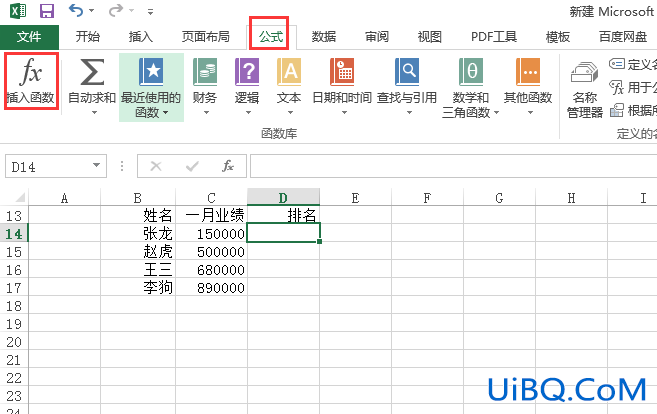Screen dimensions: 657x414
Task: Open the Financial (财务) functions book icon
Action: click(x=205, y=72)
